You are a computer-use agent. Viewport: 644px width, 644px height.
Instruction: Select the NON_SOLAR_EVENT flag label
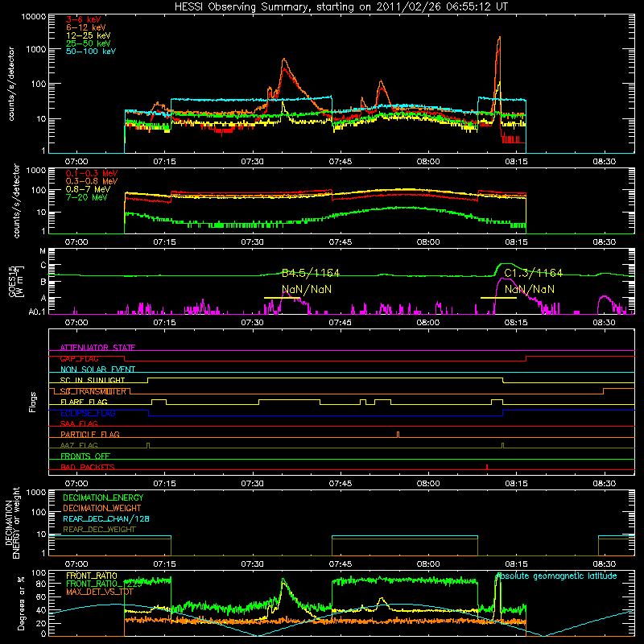97,369
